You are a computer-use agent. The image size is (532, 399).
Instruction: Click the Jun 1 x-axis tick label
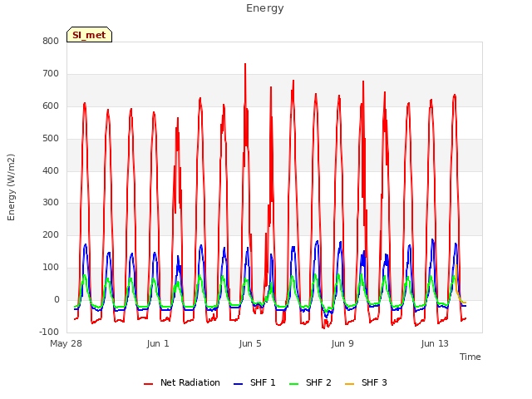tap(158, 343)
